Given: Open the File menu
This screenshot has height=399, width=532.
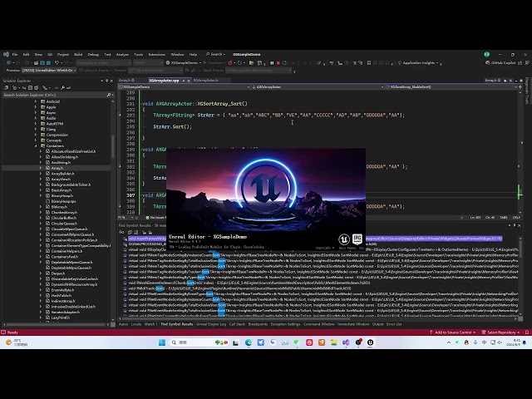Looking at the screenshot, I should click(x=15, y=54).
